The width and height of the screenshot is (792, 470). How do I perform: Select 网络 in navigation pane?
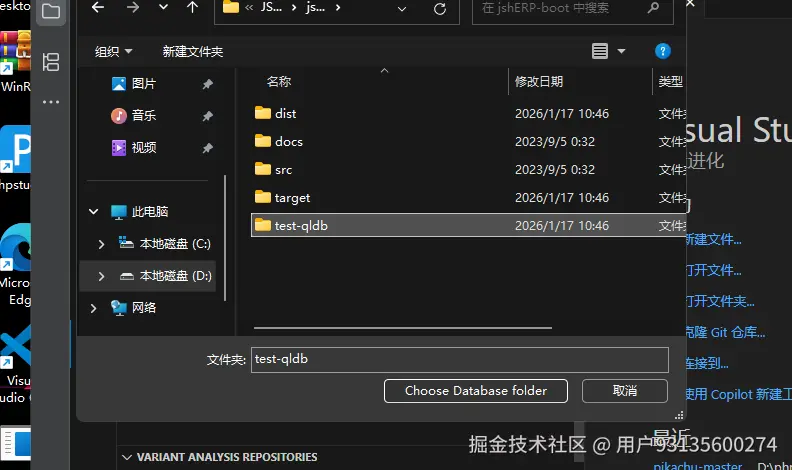[143, 307]
